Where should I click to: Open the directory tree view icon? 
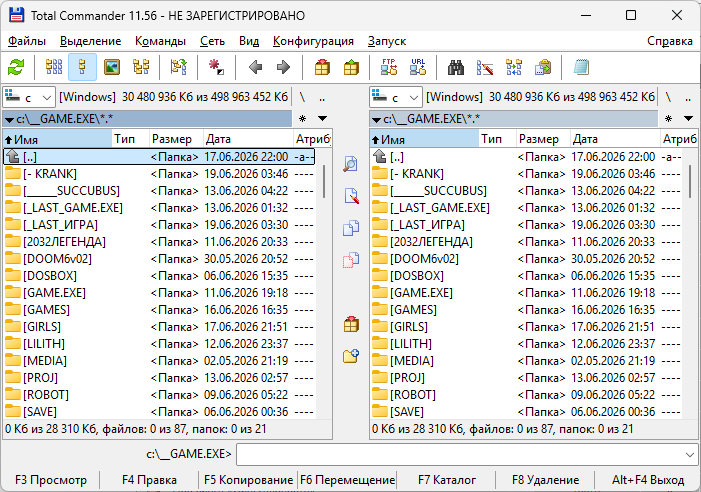[141, 67]
